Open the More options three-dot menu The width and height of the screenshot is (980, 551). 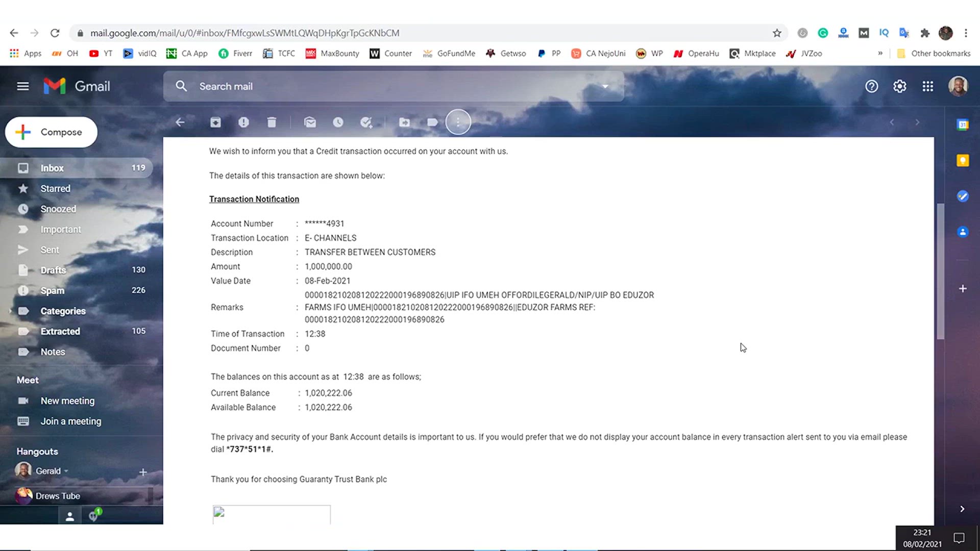(x=458, y=122)
